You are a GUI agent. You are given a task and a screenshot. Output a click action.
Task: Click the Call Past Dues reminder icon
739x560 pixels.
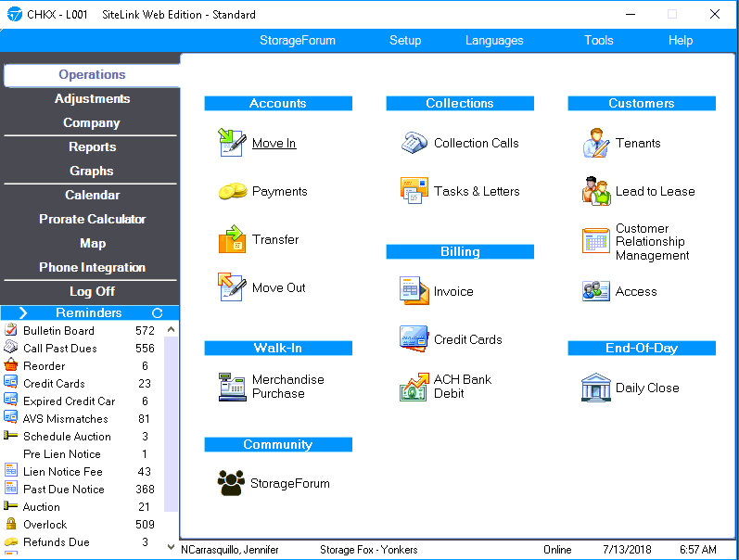click(x=10, y=348)
